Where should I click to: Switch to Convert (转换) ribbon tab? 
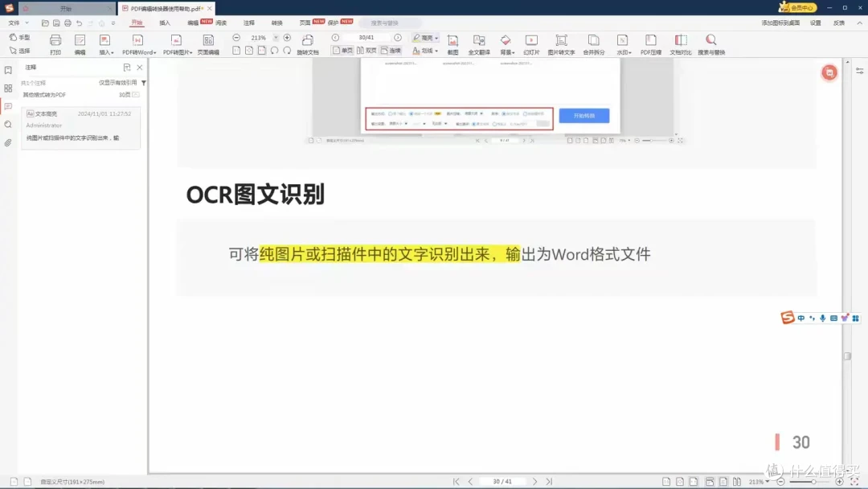[276, 23]
